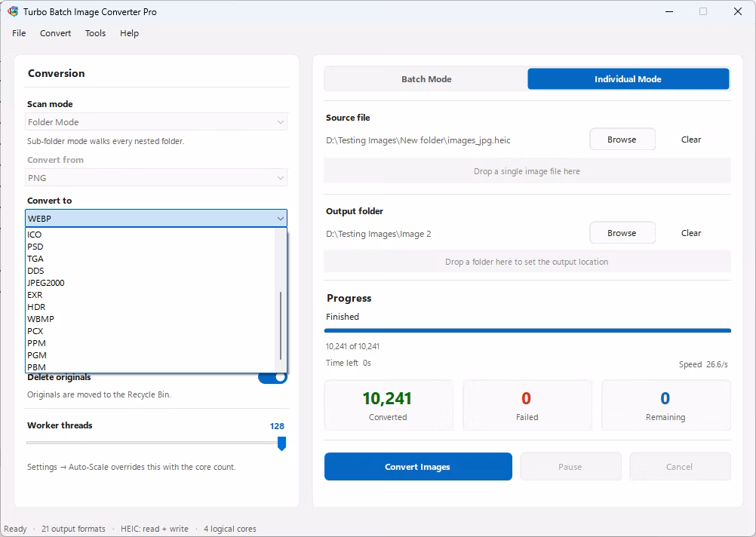Click the format list scrollbar thumb
This screenshot has height=537, width=756.
pyautogui.click(x=281, y=325)
